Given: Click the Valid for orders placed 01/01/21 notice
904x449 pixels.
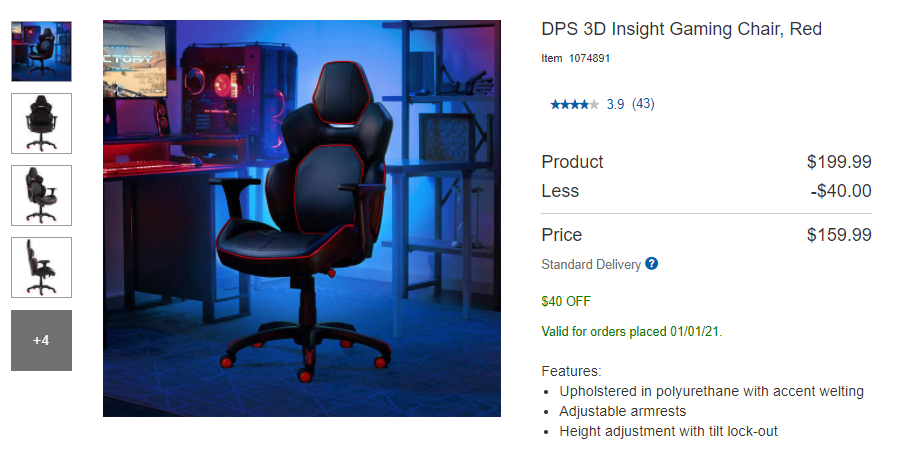Looking at the screenshot, I should (x=631, y=331).
